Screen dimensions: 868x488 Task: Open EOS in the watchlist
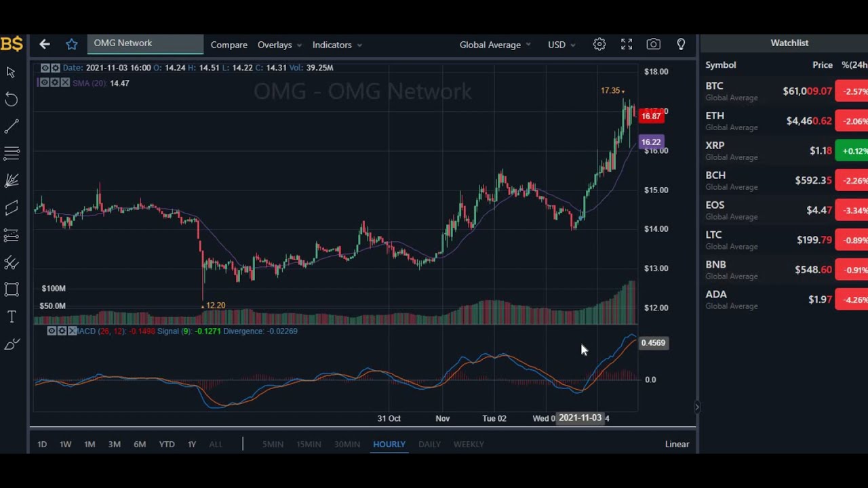pyautogui.click(x=785, y=210)
